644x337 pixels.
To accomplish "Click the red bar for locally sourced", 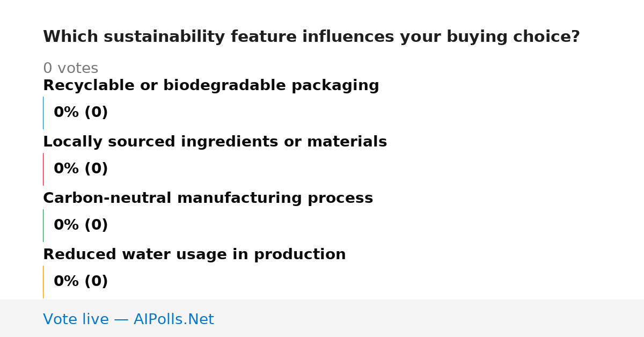I will [x=43, y=169].
